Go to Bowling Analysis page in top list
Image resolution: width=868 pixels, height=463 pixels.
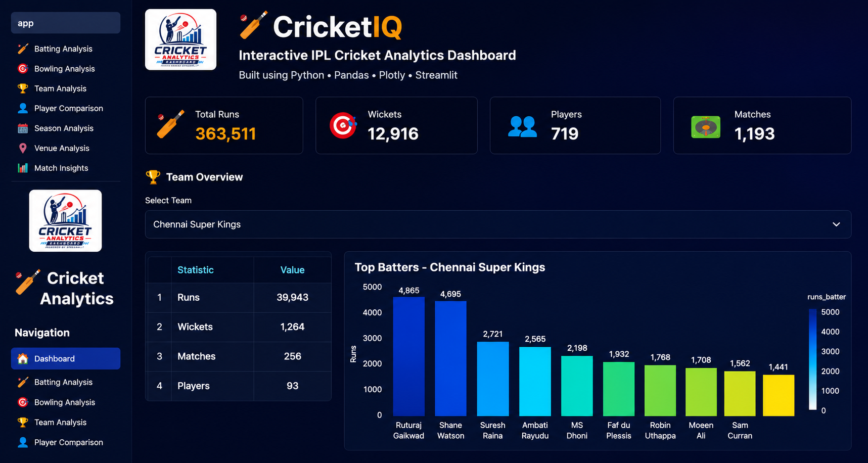click(66, 69)
